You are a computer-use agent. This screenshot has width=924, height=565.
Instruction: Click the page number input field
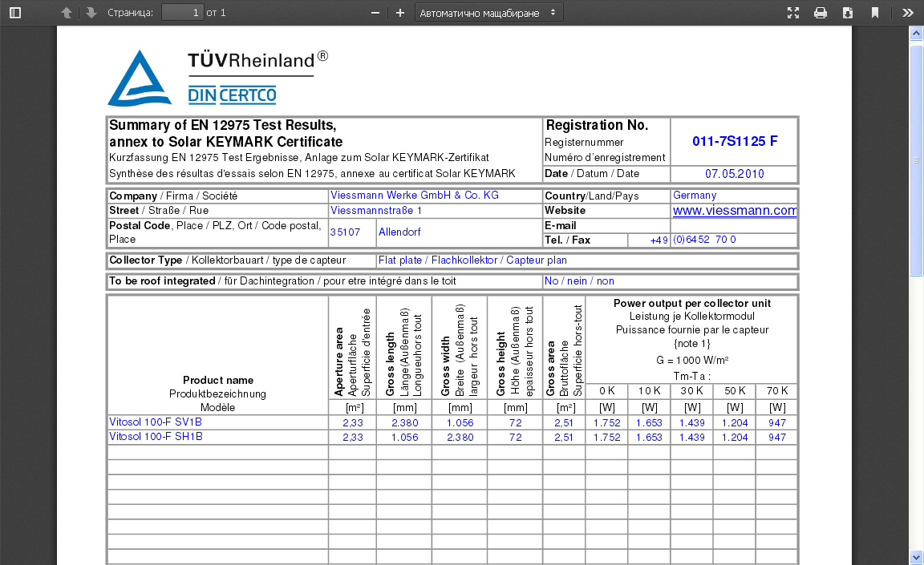(x=182, y=13)
